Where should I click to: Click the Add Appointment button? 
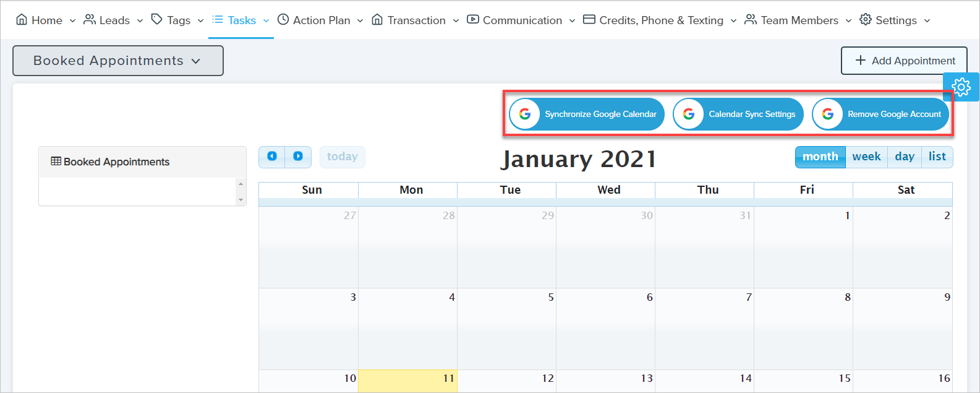point(904,61)
